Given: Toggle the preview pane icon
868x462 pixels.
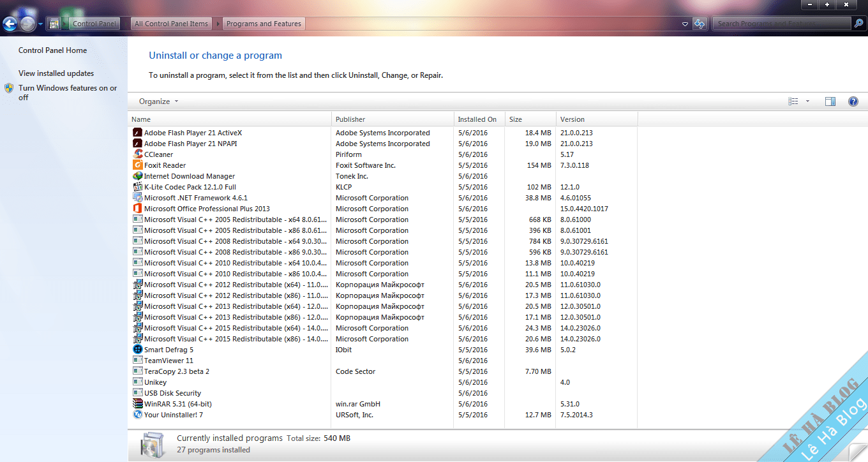Looking at the screenshot, I should pyautogui.click(x=830, y=101).
